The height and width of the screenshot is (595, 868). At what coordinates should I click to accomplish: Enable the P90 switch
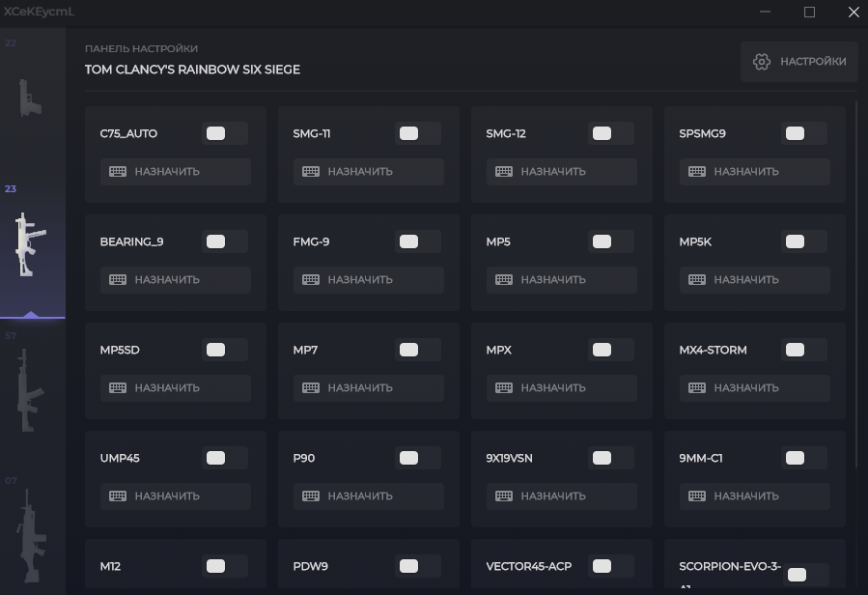coord(418,458)
